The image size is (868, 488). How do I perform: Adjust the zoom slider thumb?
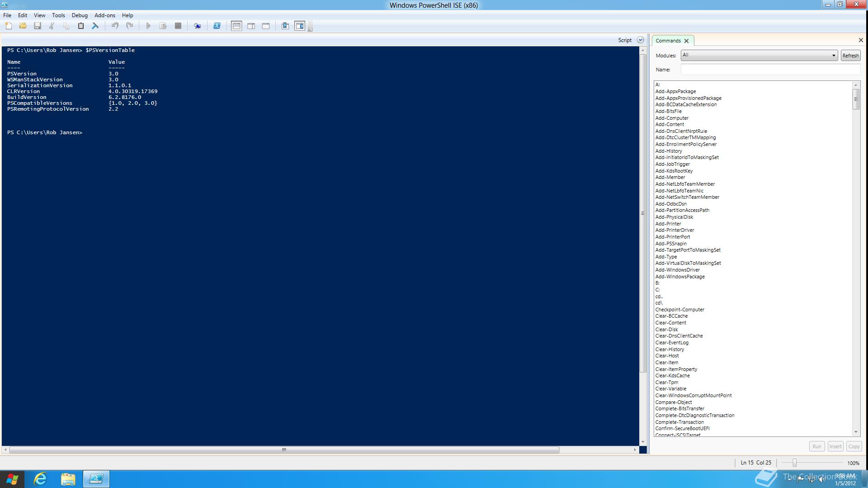coord(794,463)
